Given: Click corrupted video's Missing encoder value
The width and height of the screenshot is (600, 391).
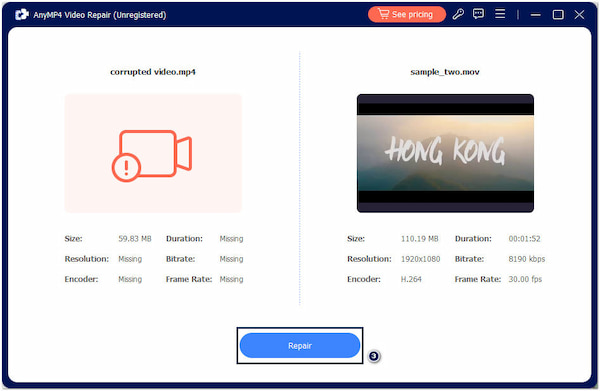Looking at the screenshot, I should point(130,279).
